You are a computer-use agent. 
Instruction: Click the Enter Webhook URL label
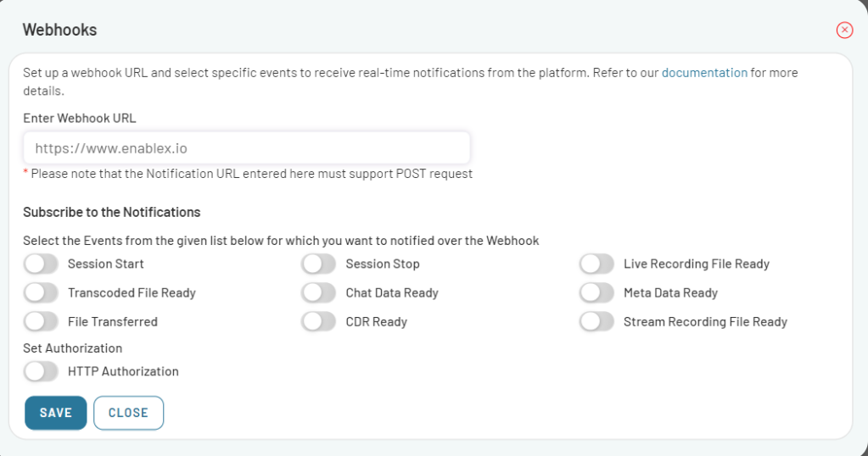click(x=79, y=118)
